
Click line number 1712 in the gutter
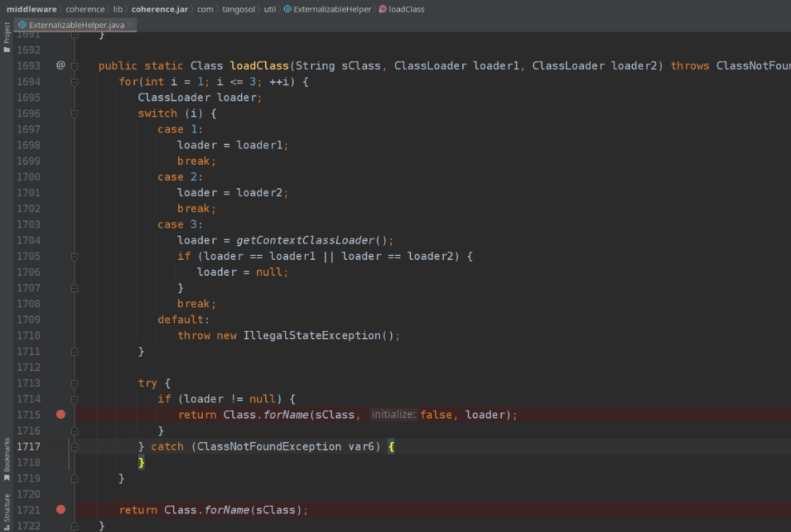click(x=29, y=367)
